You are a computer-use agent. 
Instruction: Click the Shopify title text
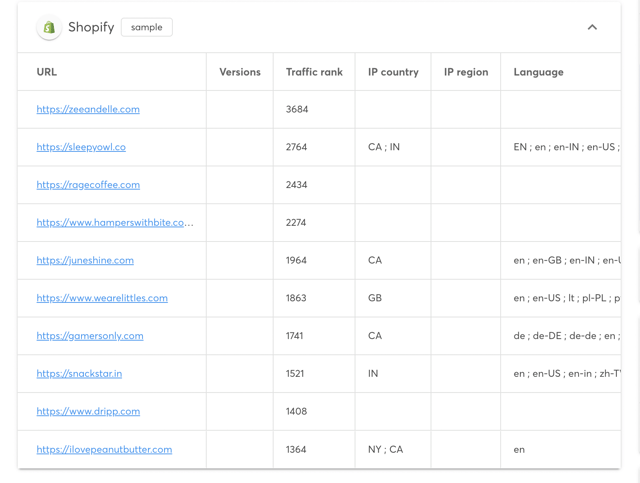[91, 27]
